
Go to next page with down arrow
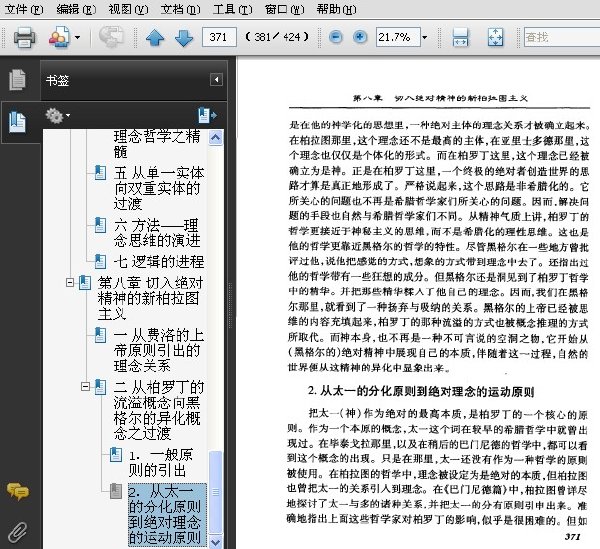[x=184, y=37]
